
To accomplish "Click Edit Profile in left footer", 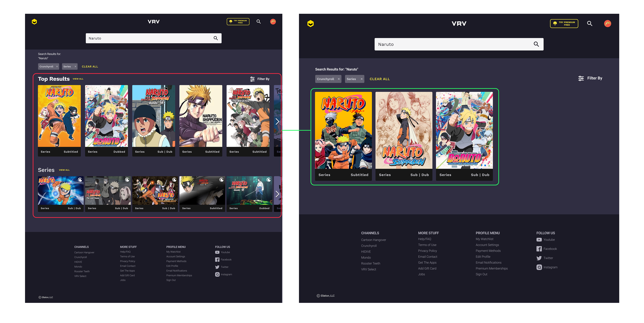I will [172, 266].
